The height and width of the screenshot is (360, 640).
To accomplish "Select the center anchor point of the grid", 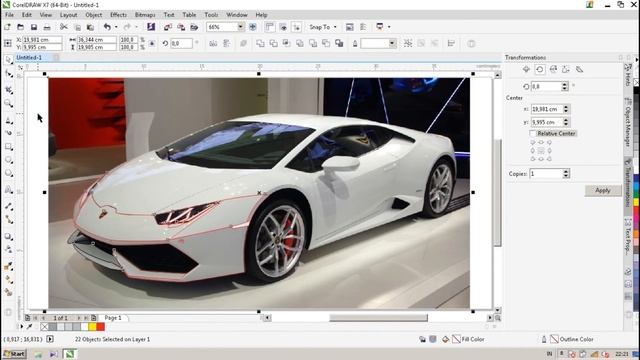I will click(541, 151).
